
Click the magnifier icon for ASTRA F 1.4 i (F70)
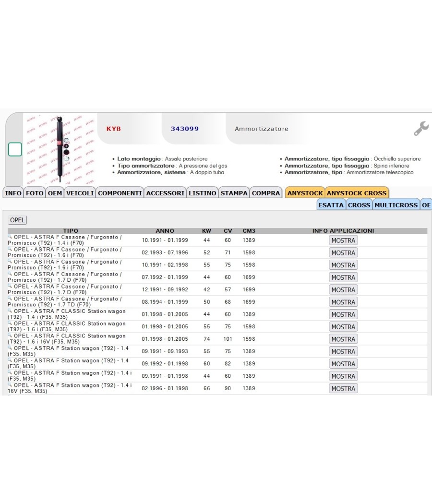click(10, 237)
